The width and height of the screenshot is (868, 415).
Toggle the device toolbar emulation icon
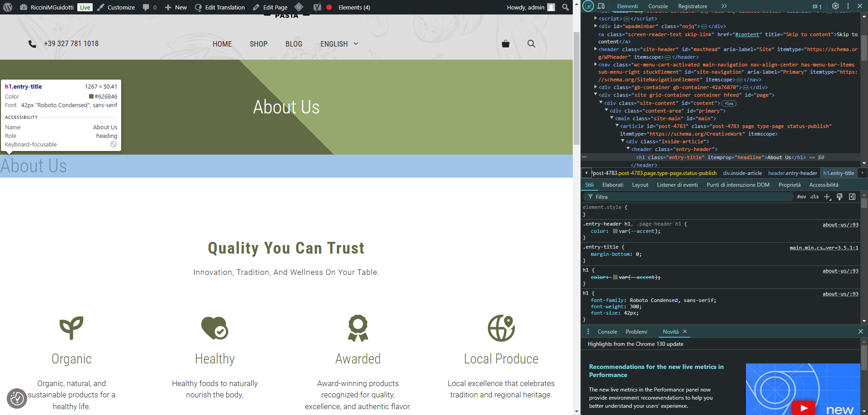point(601,6)
